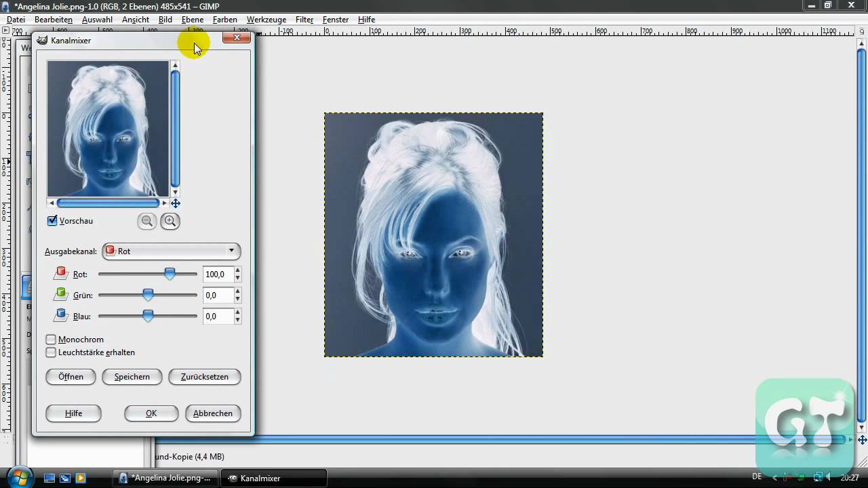Screen dimensions: 868x488
Task: Click the green Grün channel icon
Action: click(x=61, y=293)
